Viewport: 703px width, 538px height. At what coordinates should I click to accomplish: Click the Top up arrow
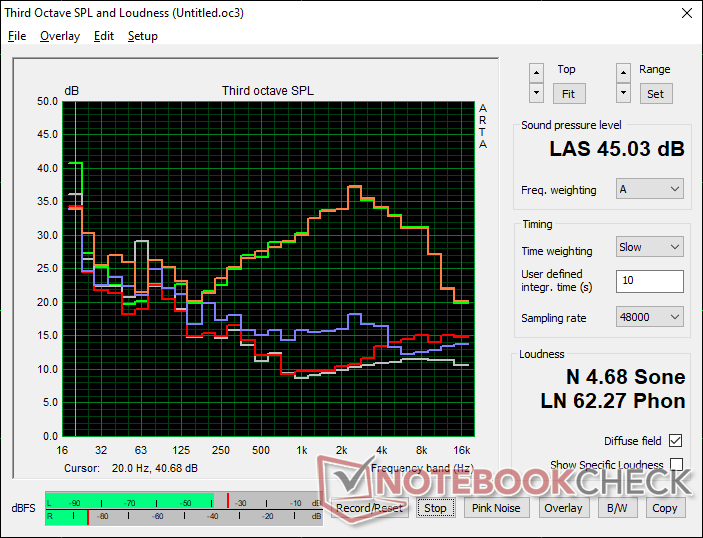tap(536, 73)
